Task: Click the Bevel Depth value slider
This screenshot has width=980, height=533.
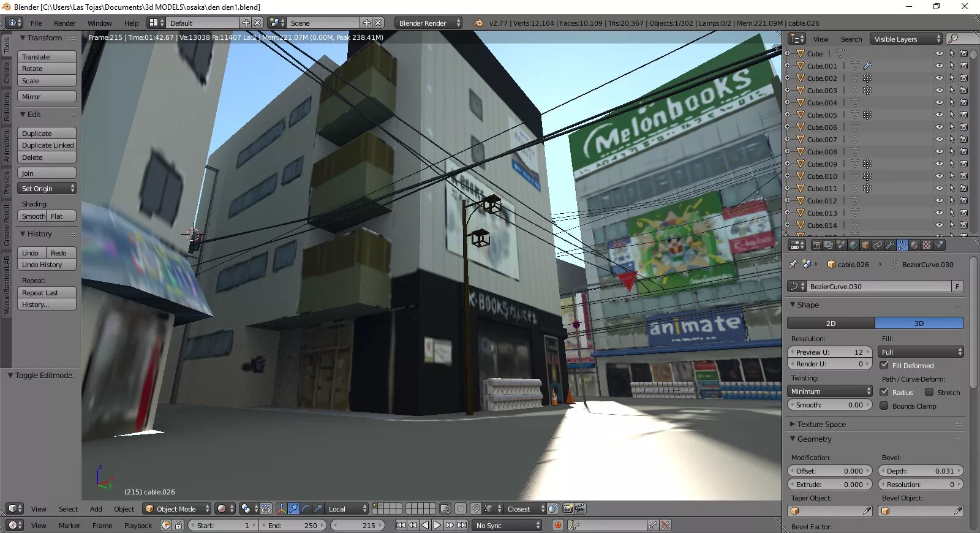Action: coord(921,471)
